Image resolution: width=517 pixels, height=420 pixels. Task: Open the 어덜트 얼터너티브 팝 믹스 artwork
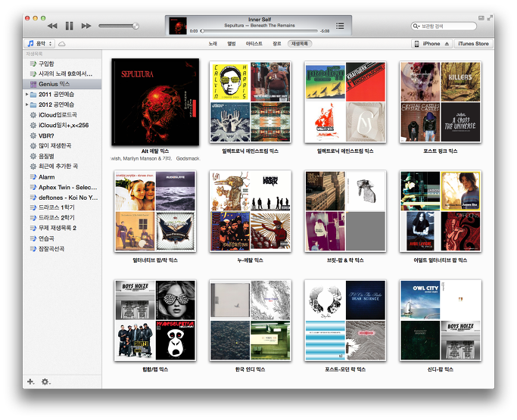coord(441,211)
